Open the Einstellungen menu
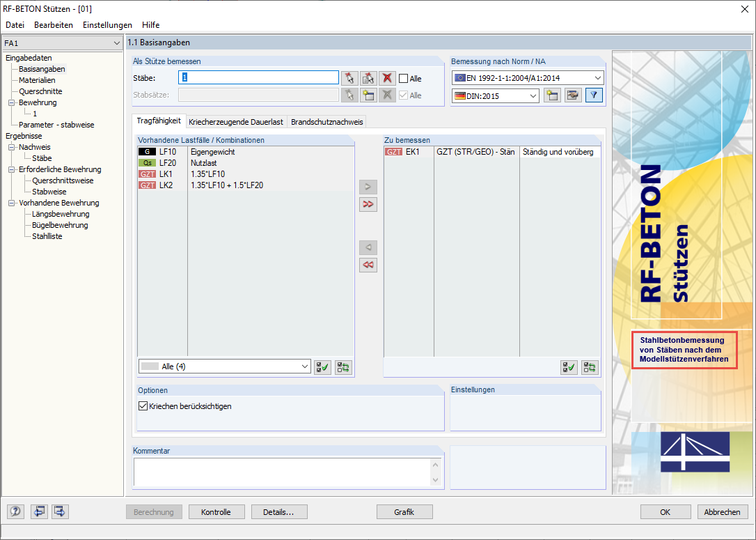This screenshot has width=756, height=540. (107, 24)
